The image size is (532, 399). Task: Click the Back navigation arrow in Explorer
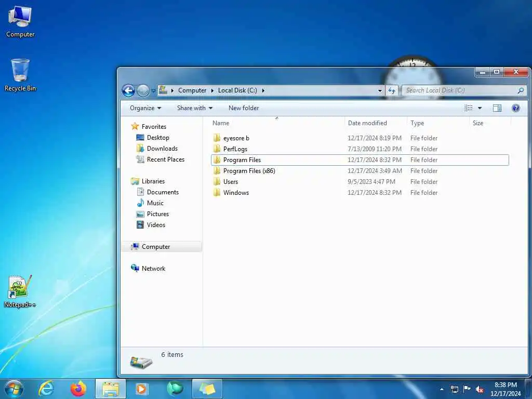[x=128, y=90]
